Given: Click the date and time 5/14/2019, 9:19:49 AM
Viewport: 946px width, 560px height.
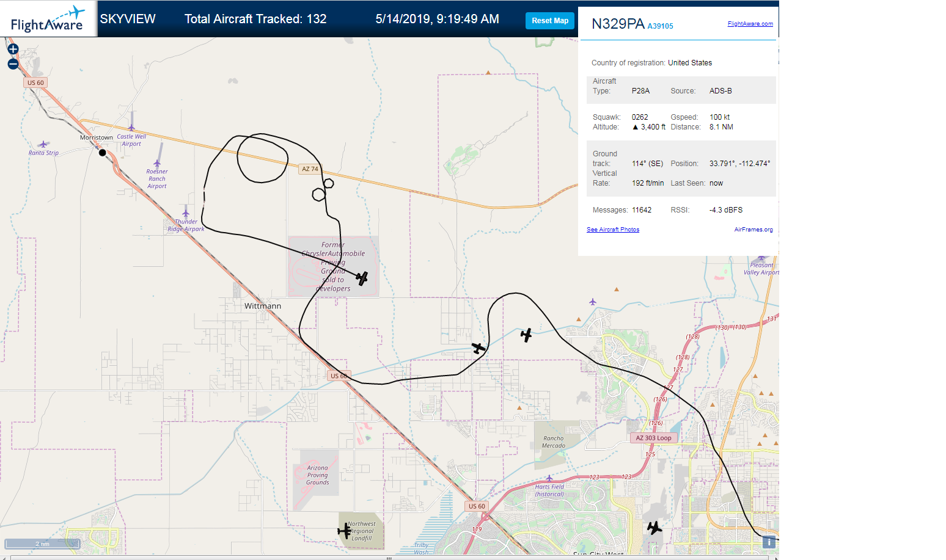Looking at the screenshot, I should click(x=437, y=19).
